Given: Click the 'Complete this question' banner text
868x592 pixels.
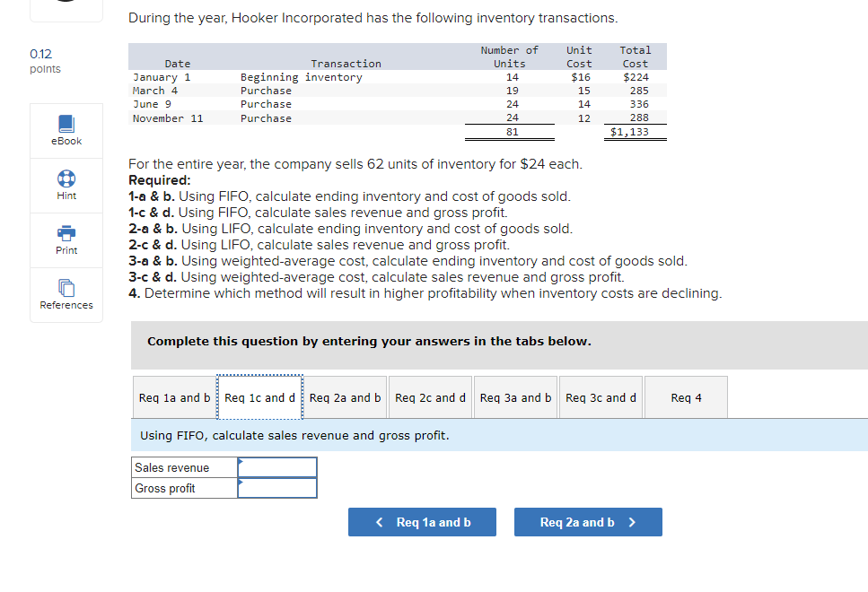Looking at the screenshot, I should point(369,342).
